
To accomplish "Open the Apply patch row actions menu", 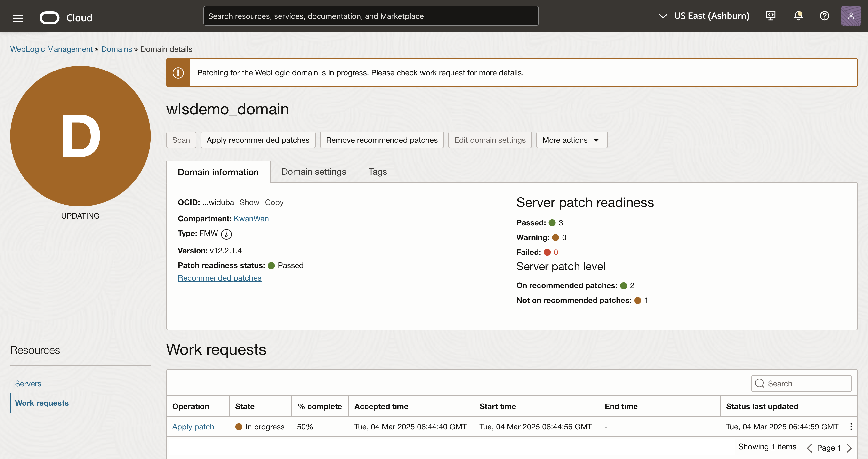I will pyautogui.click(x=851, y=427).
